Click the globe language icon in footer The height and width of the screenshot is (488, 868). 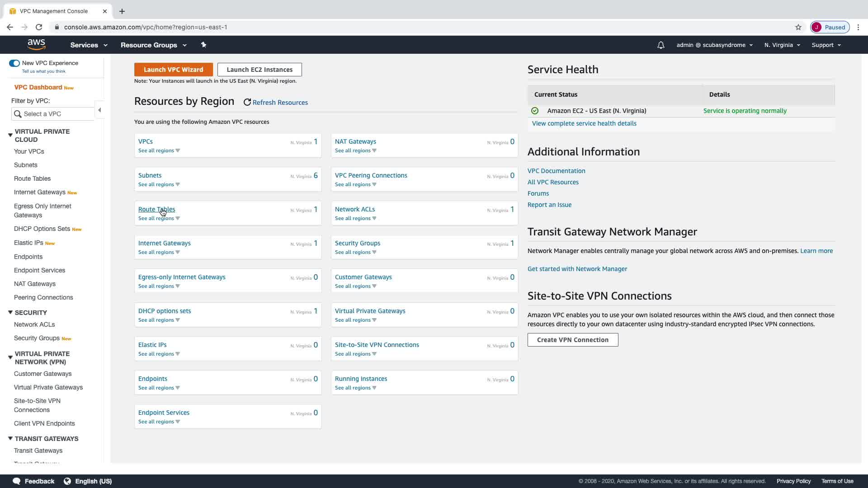[67, 481]
